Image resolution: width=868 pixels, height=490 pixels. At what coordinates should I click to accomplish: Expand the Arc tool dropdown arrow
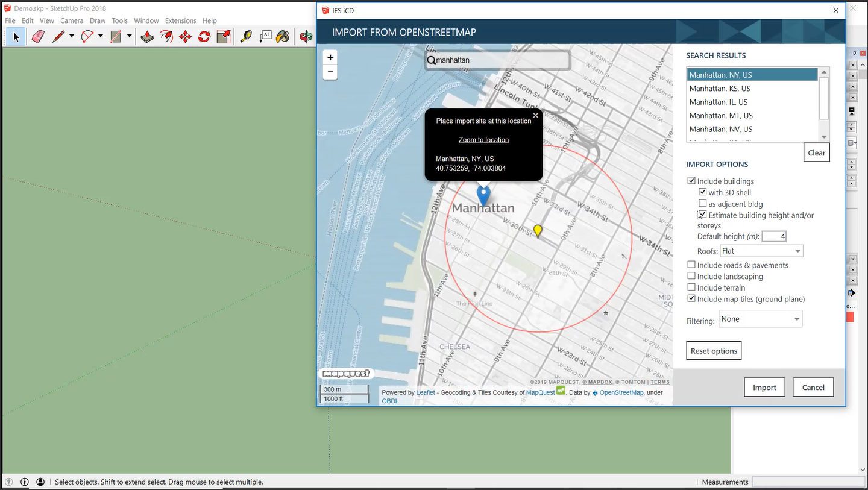(x=100, y=37)
